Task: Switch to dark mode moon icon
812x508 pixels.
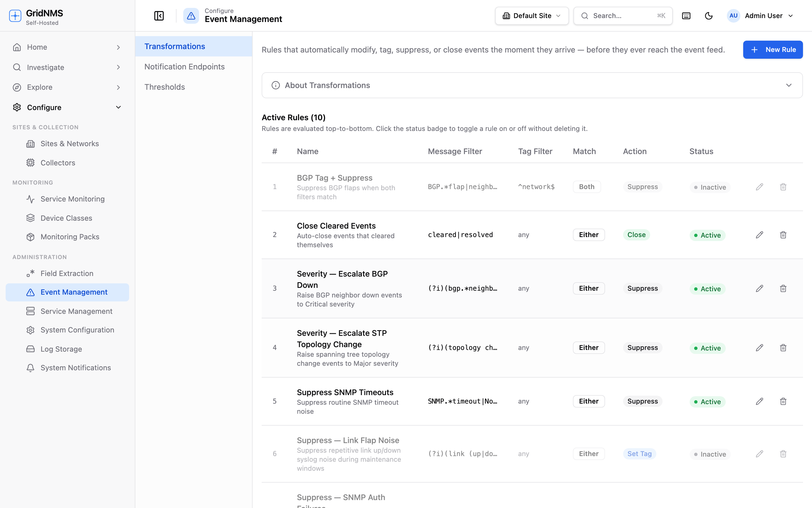Action: pyautogui.click(x=709, y=16)
